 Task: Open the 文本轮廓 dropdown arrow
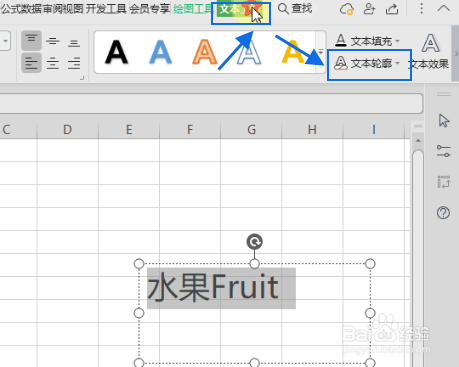tap(397, 63)
